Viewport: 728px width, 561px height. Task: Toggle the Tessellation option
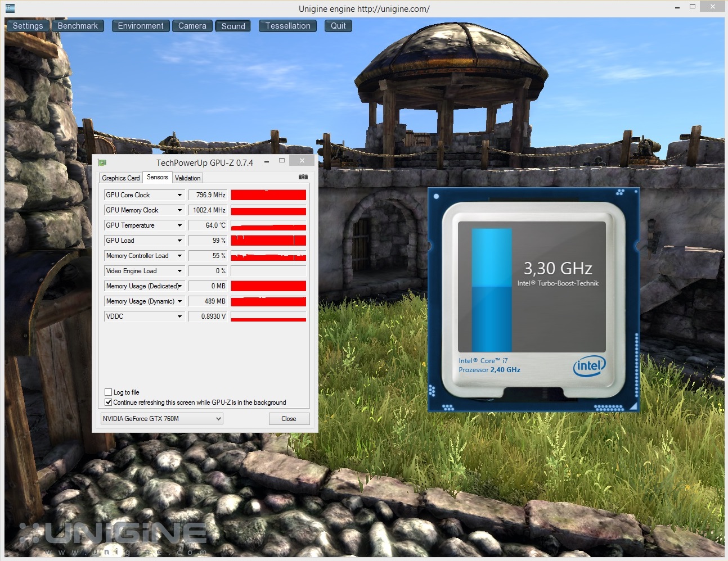(288, 26)
